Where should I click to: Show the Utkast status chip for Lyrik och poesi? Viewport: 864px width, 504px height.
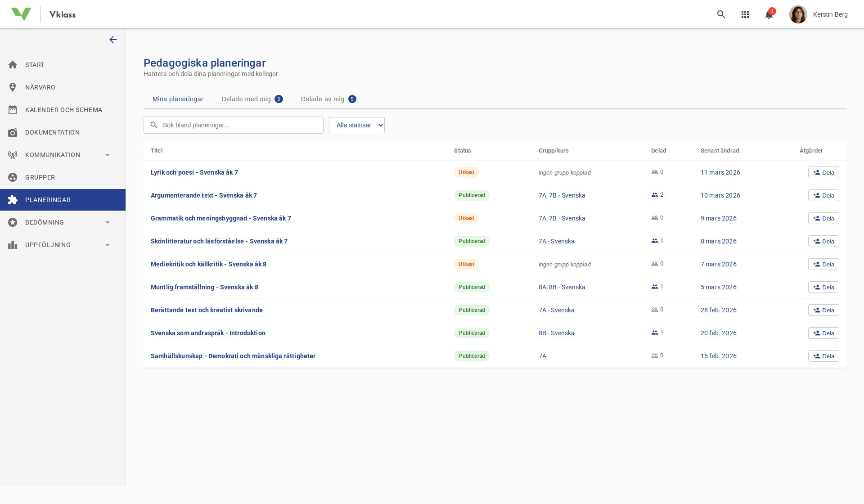[x=466, y=172]
